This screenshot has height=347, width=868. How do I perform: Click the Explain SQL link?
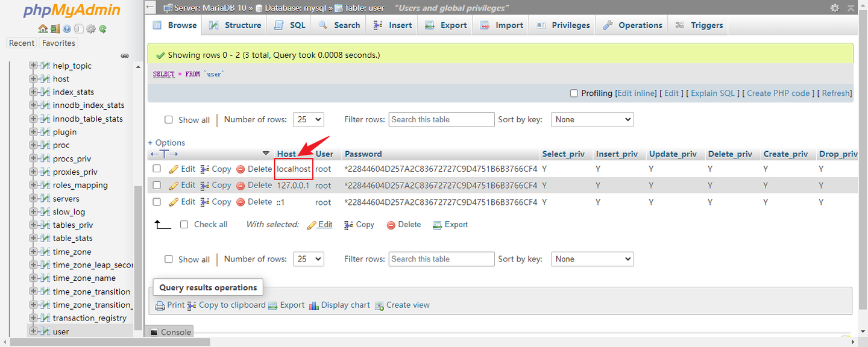[x=712, y=93]
